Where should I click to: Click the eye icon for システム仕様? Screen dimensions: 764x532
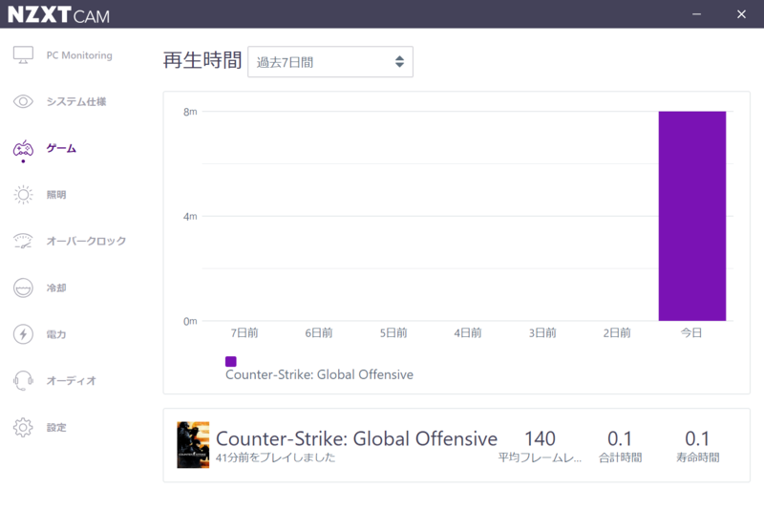pyautogui.click(x=23, y=101)
